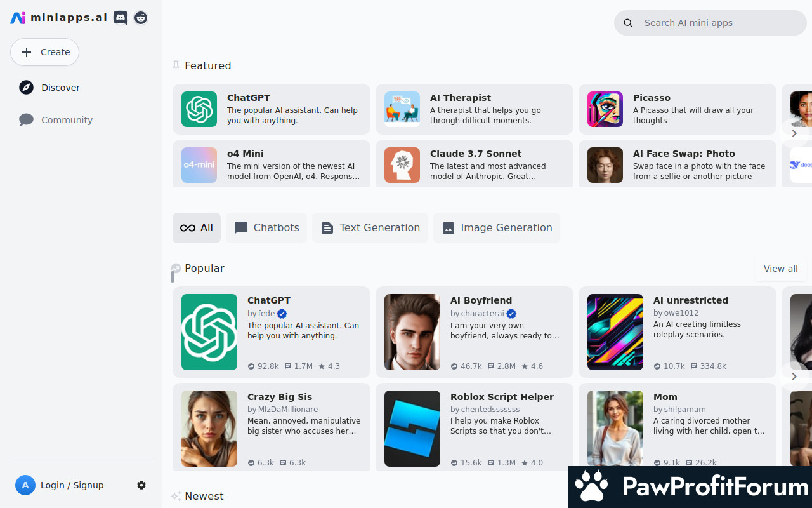
Task: Open author link characterai
Action: pyautogui.click(x=483, y=314)
